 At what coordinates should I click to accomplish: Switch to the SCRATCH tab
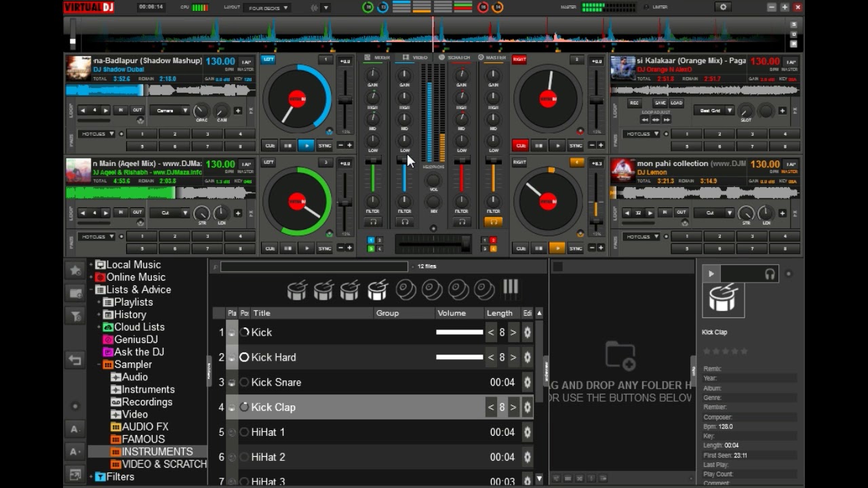[454, 58]
